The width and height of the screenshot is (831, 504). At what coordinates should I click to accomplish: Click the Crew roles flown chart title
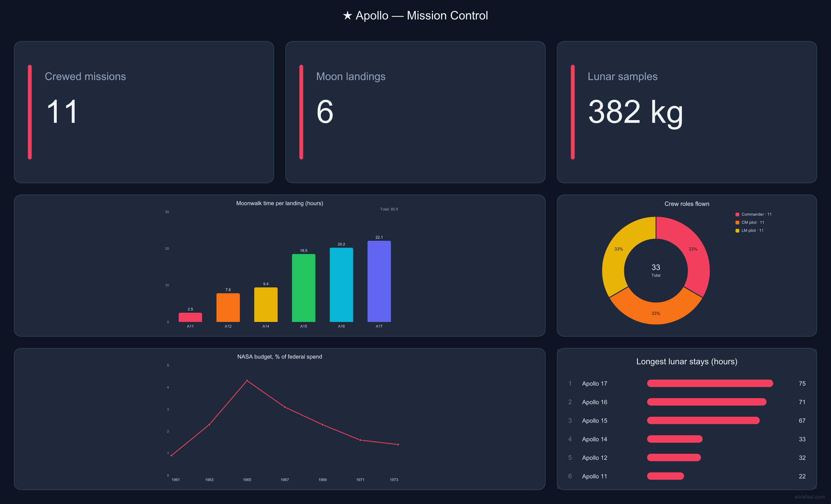687,204
